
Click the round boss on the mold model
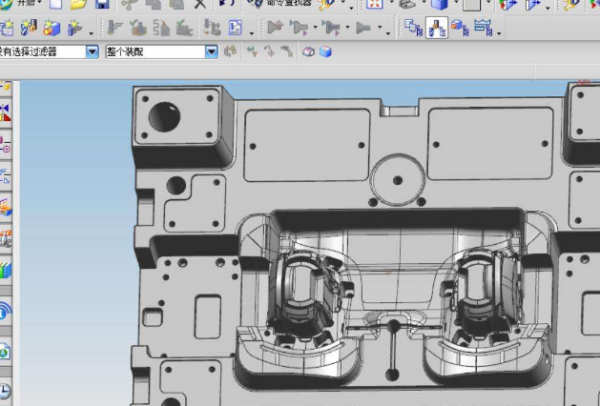[397, 181]
